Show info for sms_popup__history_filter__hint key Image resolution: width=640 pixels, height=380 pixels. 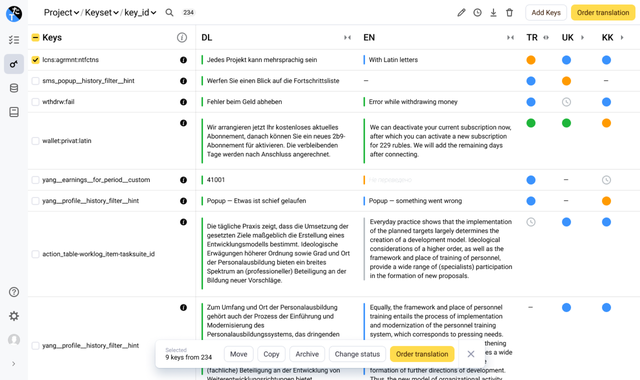coord(184,81)
